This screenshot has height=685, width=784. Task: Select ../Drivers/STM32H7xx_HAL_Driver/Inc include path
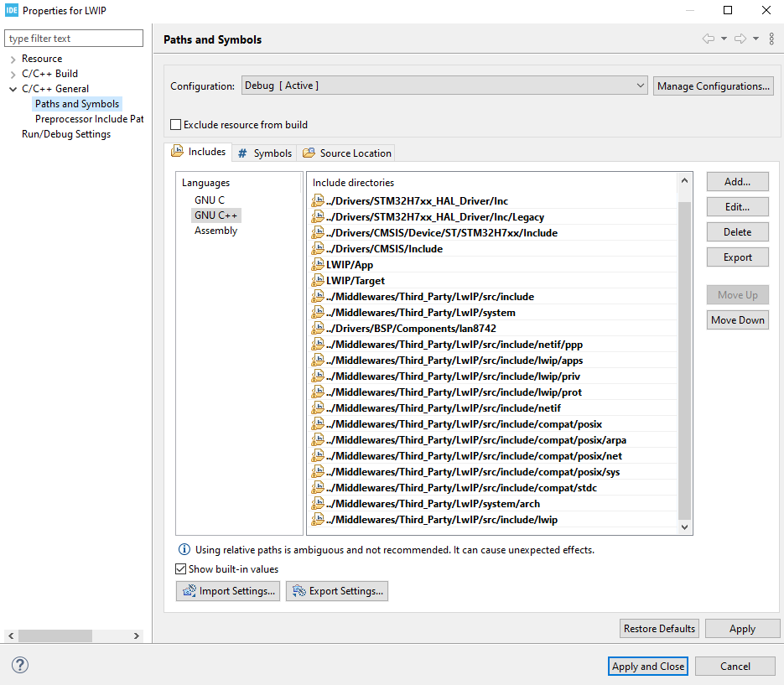click(x=493, y=201)
